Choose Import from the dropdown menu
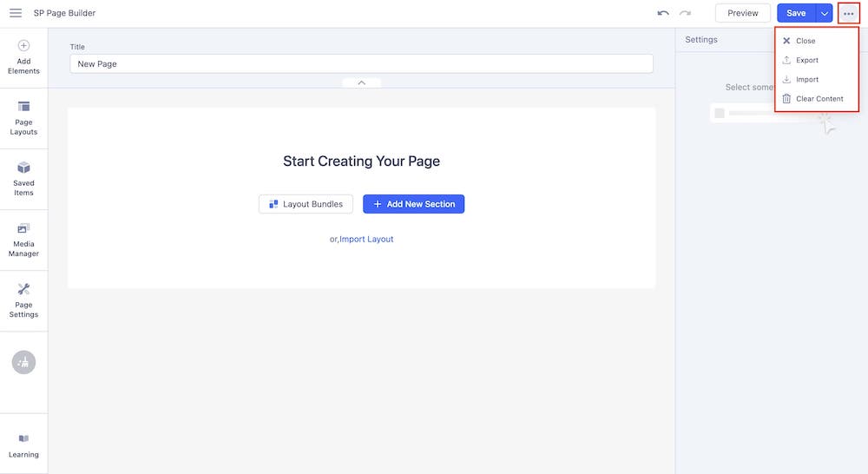The height and width of the screenshot is (474, 868). pyautogui.click(x=806, y=79)
